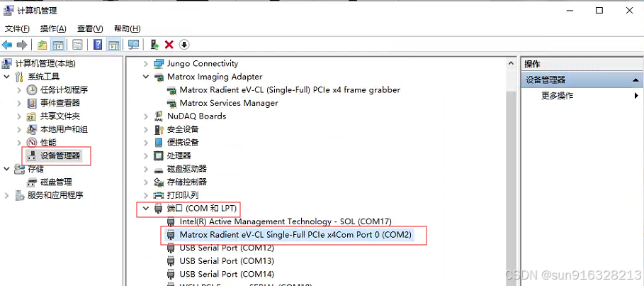Screen dimensions: 644x286
Task: Open the 查看(V) menu
Action: (x=90, y=28)
